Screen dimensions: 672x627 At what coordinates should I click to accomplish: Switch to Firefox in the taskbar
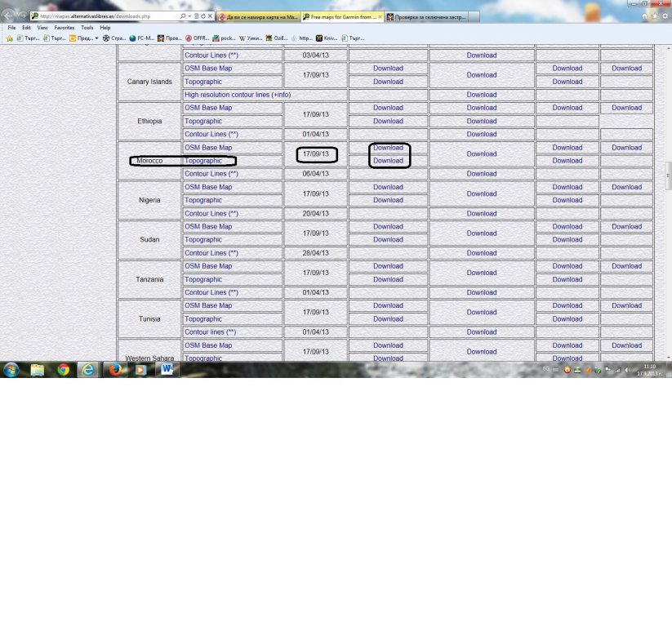115,370
